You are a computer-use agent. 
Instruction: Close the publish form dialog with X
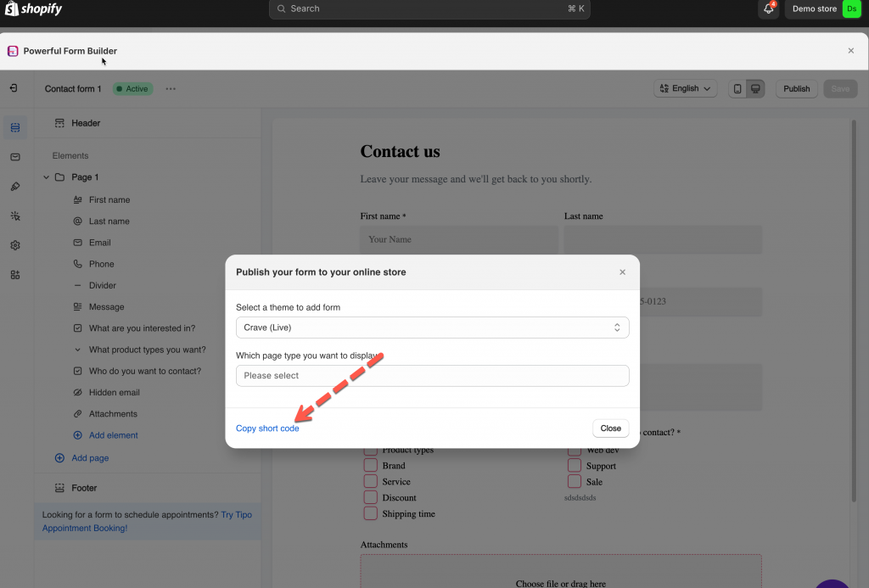(x=622, y=272)
